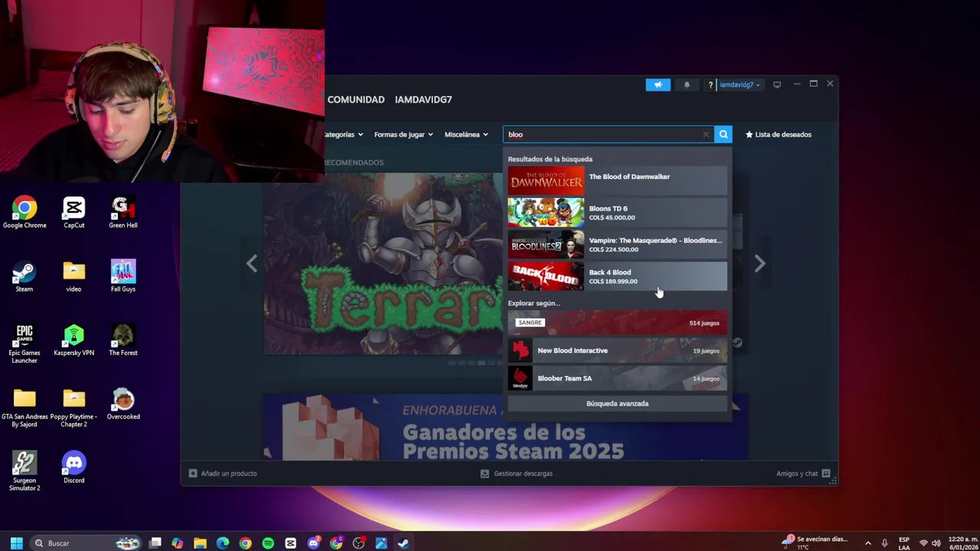Switch to Big Picture mode monitor icon
980x551 pixels.
pyautogui.click(x=777, y=85)
